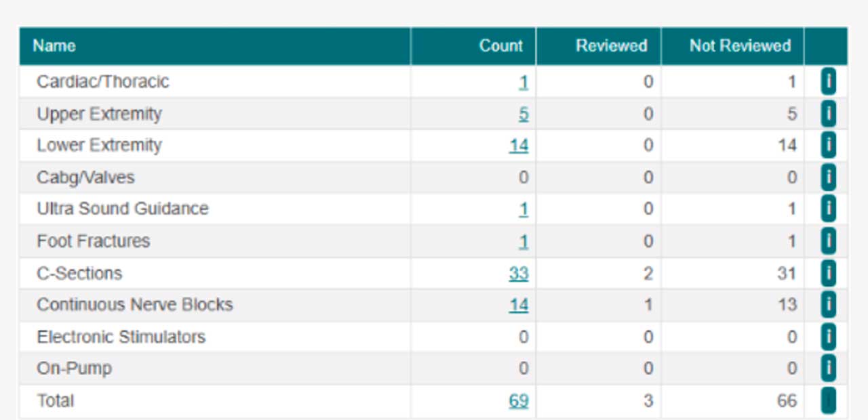View info icon for C-Sections row

click(828, 273)
